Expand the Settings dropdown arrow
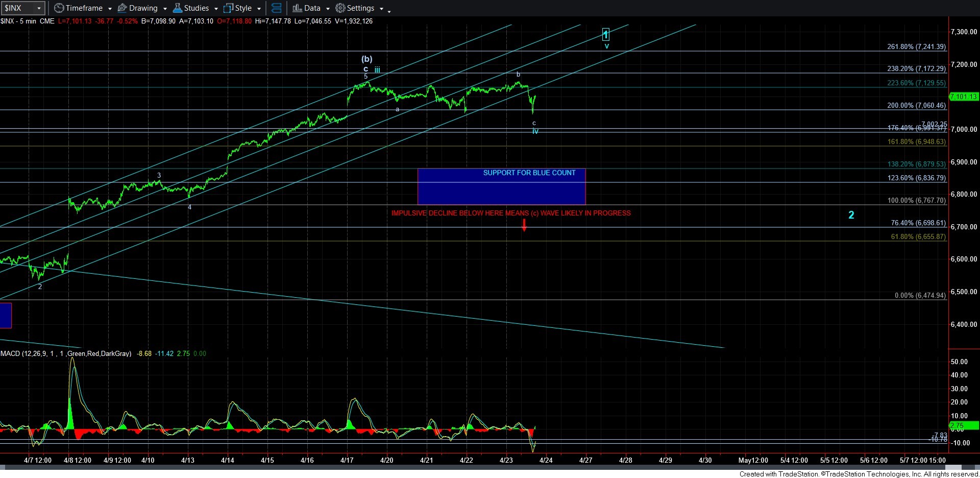980x478 pixels. pos(381,9)
